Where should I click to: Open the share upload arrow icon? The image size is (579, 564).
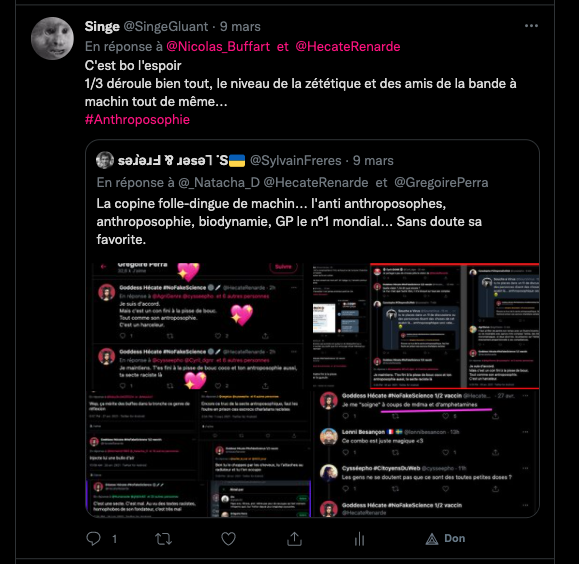(294, 539)
